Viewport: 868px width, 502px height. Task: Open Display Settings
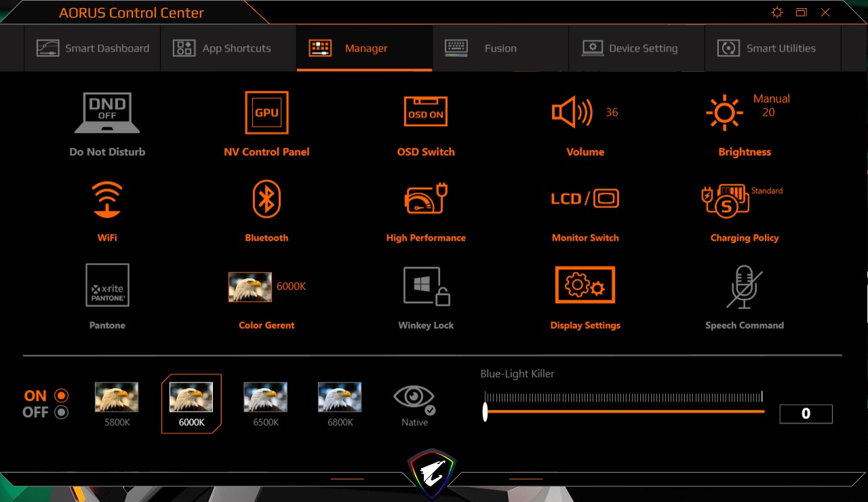[585, 285]
